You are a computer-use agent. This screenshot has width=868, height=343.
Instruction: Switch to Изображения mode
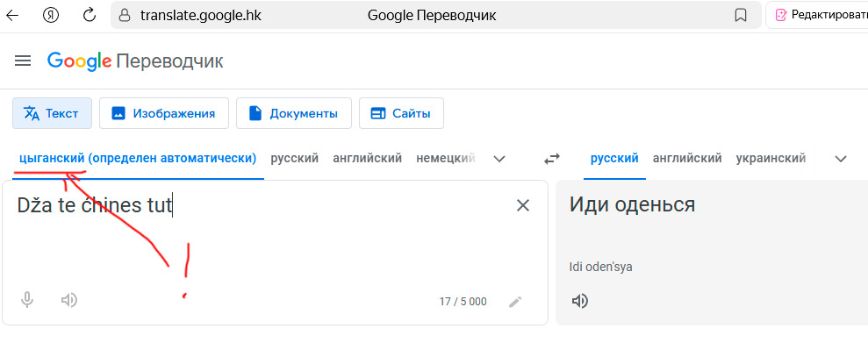(164, 113)
